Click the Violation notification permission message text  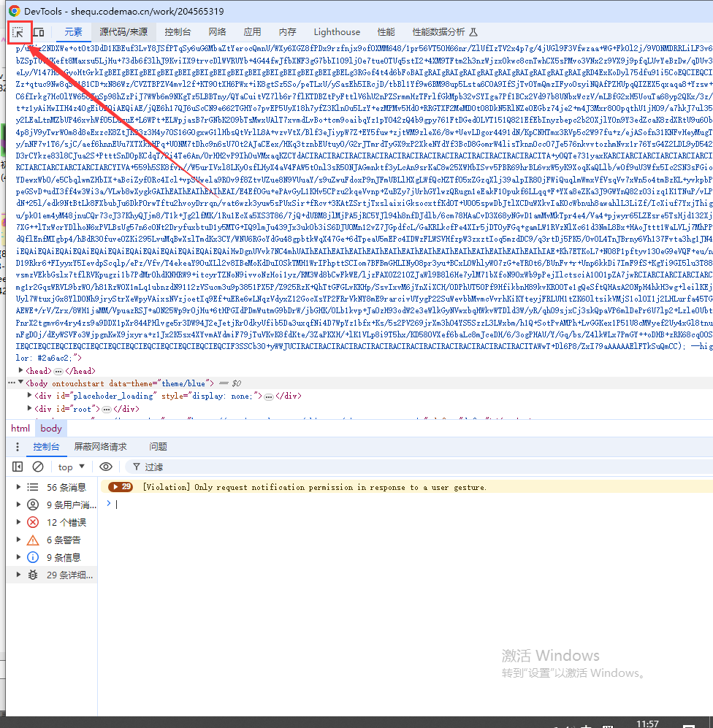tap(314, 487)
